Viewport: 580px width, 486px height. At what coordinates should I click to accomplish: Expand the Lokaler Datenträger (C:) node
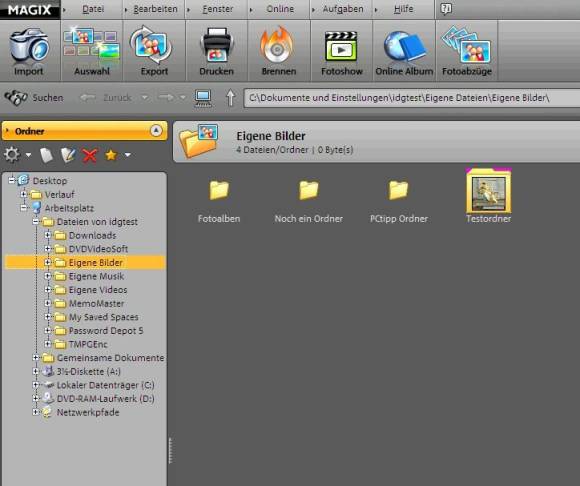click(36, 385)
